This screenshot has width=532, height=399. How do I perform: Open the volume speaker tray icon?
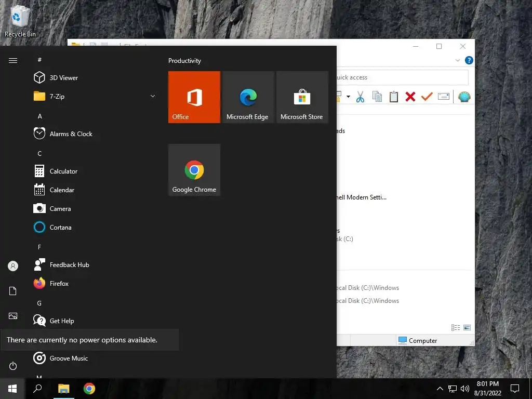pos(465,389)
